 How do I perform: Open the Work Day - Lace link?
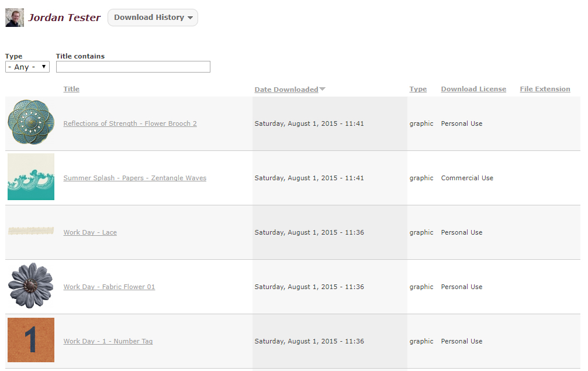(x=90, y=232)
